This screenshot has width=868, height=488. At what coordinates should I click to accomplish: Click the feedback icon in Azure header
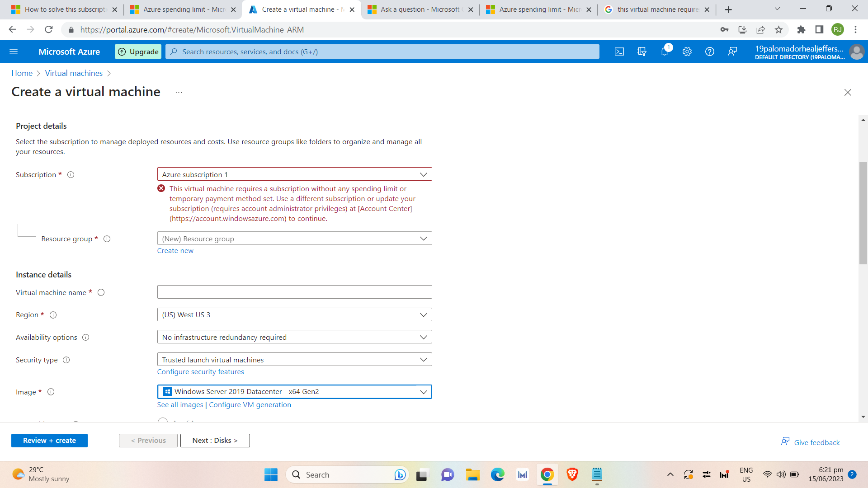click(x=732, y=52)
